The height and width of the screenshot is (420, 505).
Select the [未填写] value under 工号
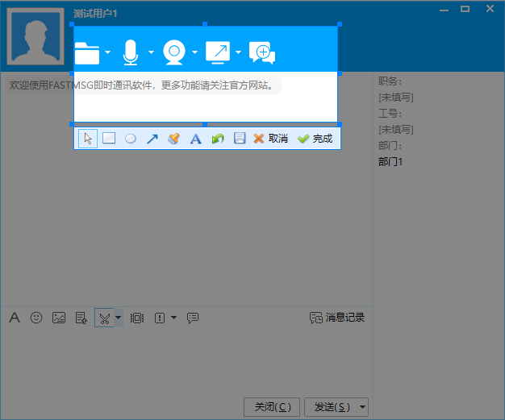(396, 129)
